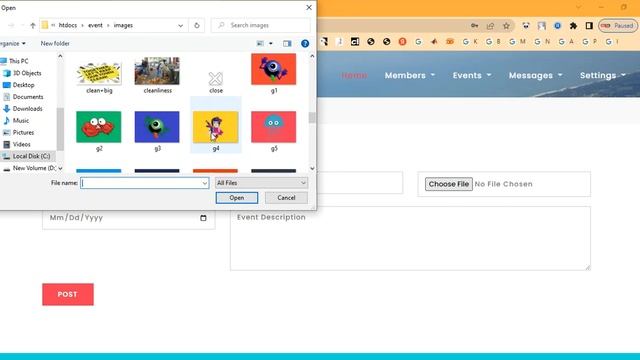
Task: Click the share page icon in address bar
Action: click(490, 26)
